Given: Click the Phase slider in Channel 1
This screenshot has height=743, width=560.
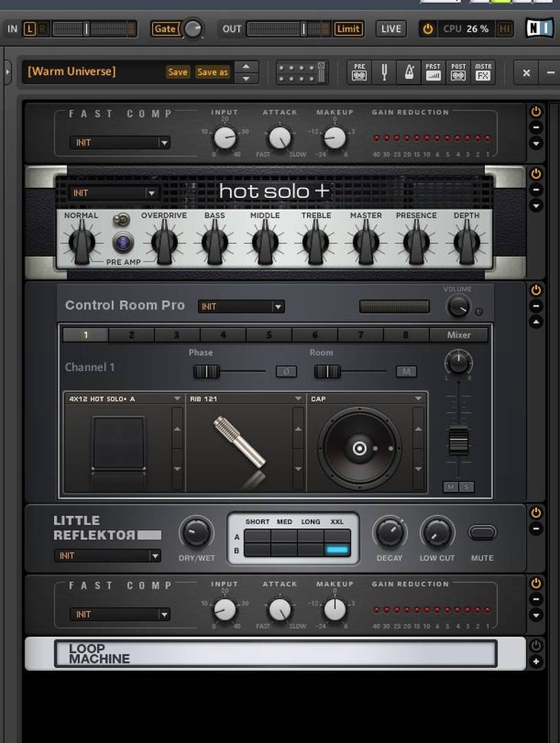Looking at the screenshot, I should [x=229, y=371].
